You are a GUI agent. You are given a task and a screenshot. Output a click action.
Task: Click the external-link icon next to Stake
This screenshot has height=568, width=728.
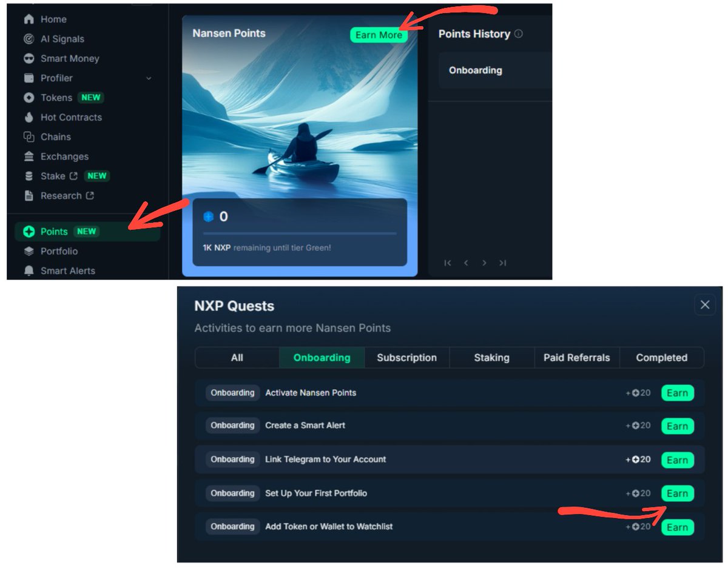tap(73, 176)
